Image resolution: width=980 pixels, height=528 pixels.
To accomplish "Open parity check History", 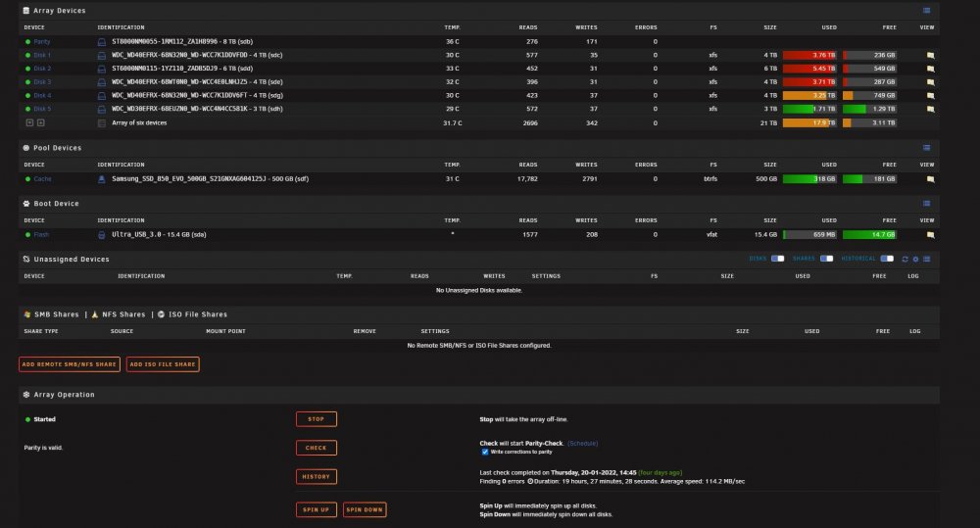I will point(317,477).
